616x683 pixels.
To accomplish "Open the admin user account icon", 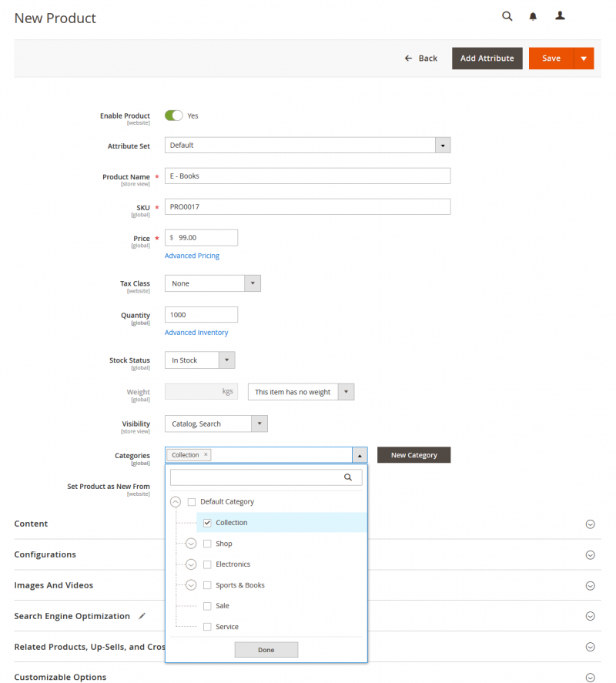I will coord(560,15).
